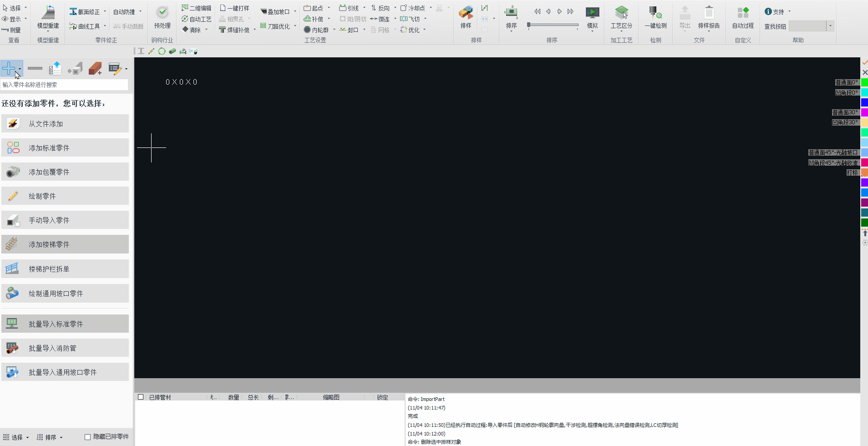Click 添加楼梯零件 button
Screen dimensions: 868x446
(x=65, y=244)
